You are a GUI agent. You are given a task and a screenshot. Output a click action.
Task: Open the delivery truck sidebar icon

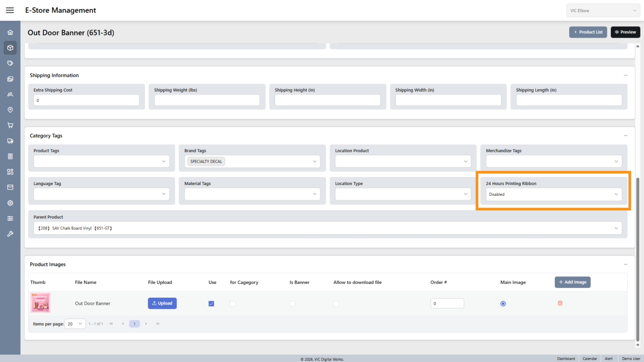tap(10, 141)
